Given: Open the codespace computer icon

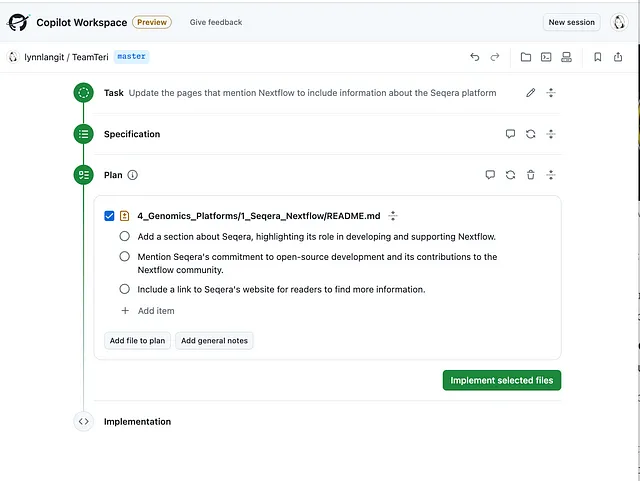Looking at the screenshot, I should (x=566, y=57).
